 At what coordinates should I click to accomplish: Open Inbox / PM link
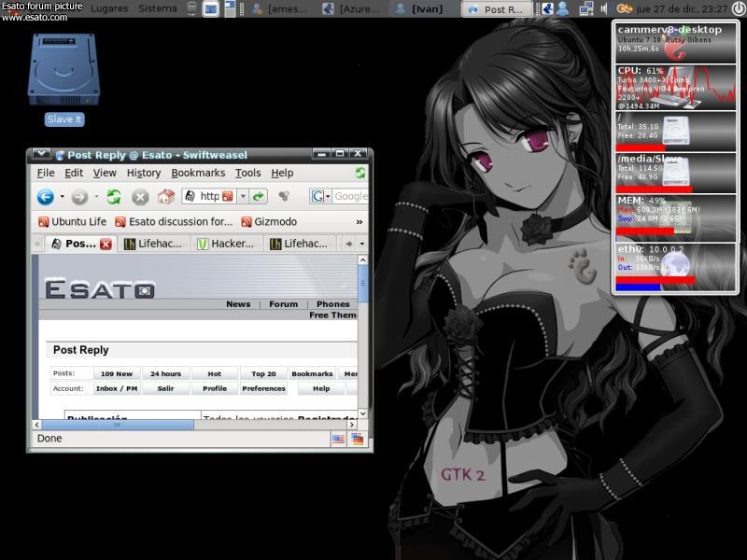[x=117, y=388]
